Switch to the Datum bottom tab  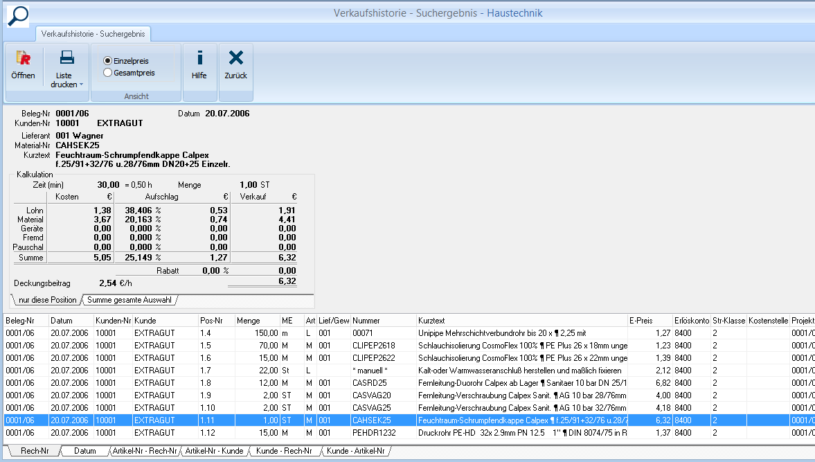click(x=85, y=451)
